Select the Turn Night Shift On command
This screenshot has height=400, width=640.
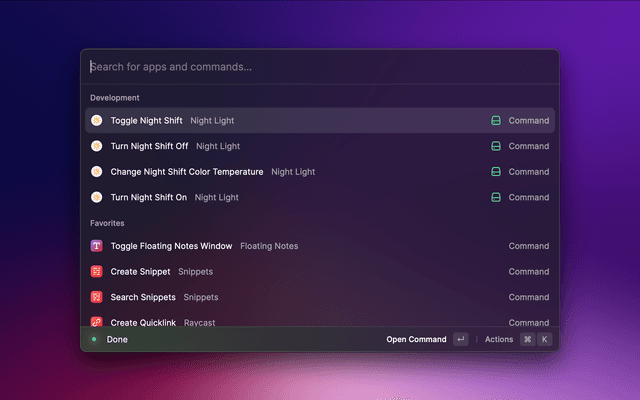(149, 197)
